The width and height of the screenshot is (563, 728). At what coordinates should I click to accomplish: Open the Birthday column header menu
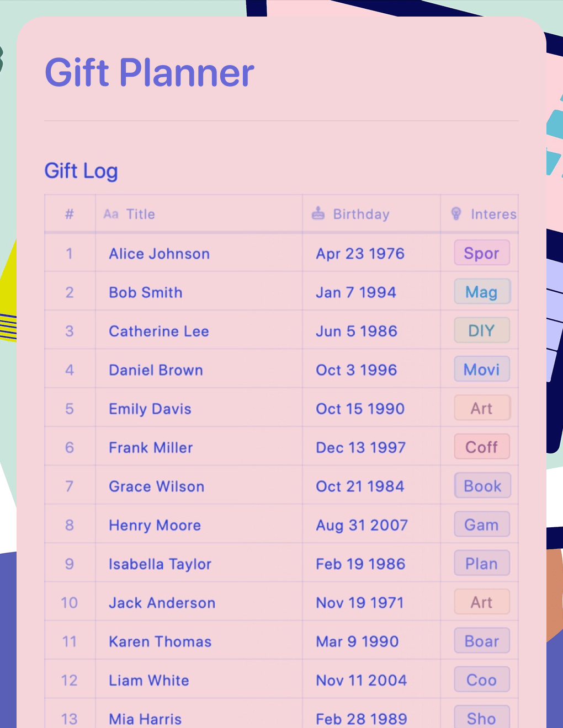(x=361, y=214)
